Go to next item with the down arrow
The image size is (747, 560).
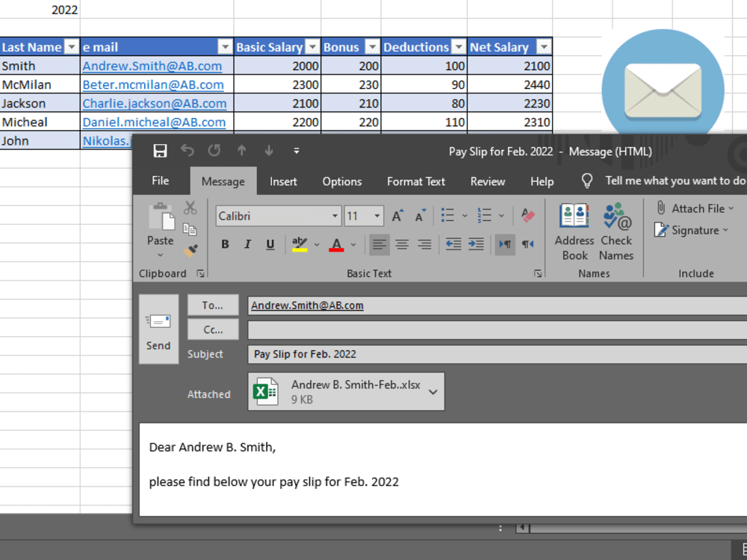[269, 151]
